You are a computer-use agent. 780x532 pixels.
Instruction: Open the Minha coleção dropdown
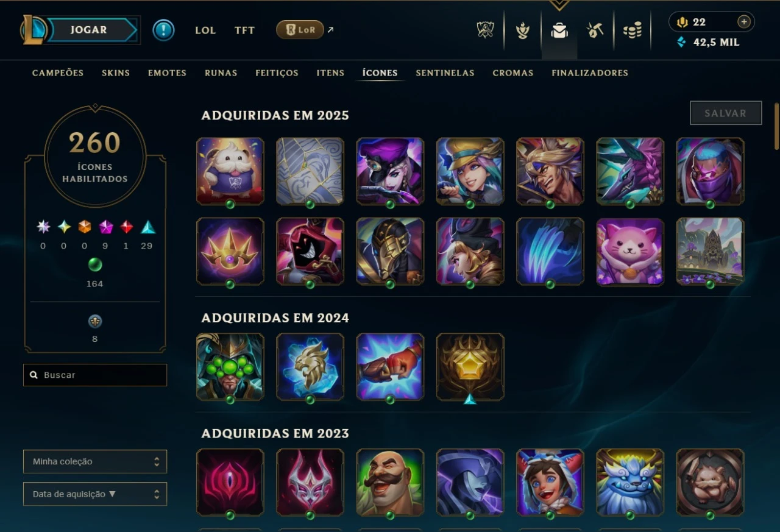pos(95,461)
